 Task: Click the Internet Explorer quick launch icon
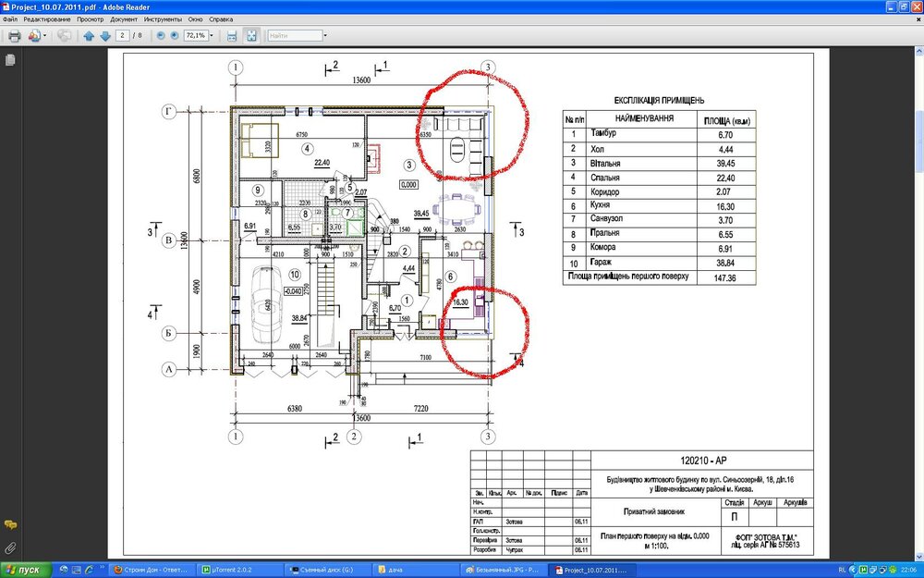tap(89, 570)
